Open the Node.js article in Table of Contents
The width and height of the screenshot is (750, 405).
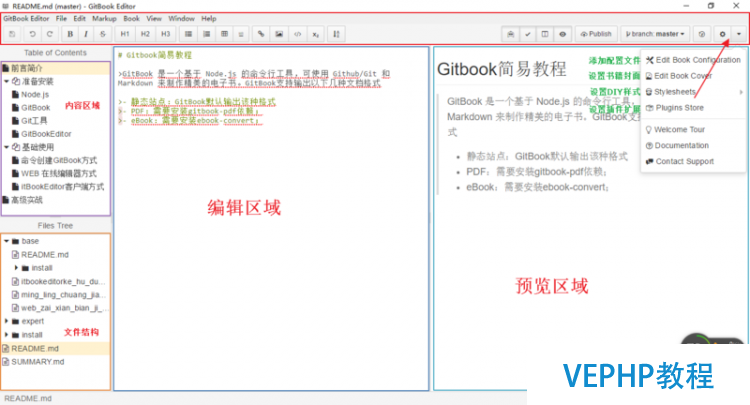35,95
